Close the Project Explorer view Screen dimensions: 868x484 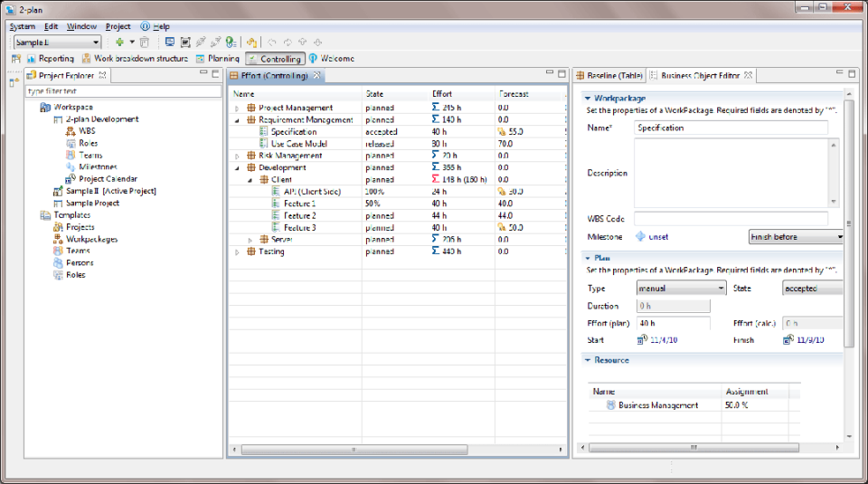coord(102,75)
